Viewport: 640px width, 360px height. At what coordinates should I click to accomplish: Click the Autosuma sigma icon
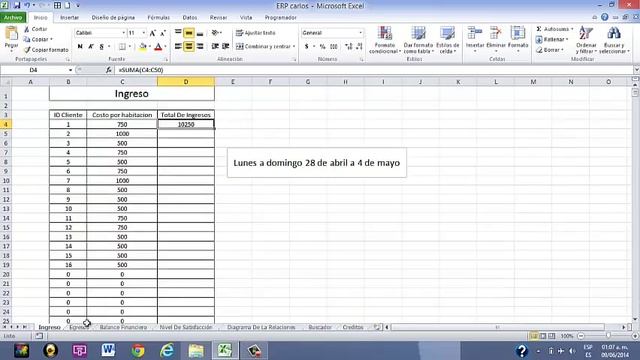(539, 29)
